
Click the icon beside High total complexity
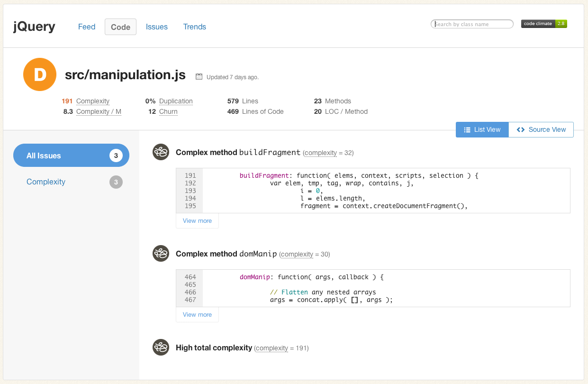click(161, 347)
